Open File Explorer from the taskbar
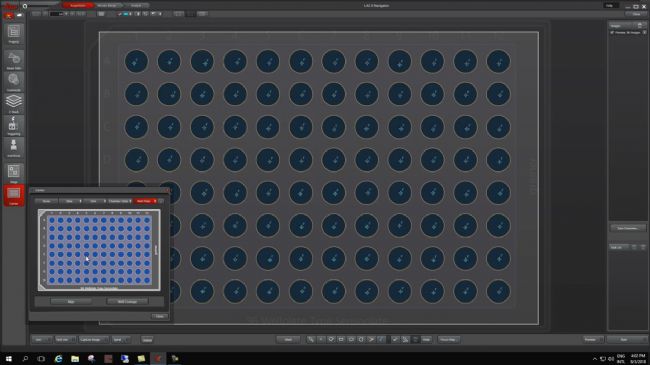This screenshot has width=650, height=365. (x=75, y=358)
